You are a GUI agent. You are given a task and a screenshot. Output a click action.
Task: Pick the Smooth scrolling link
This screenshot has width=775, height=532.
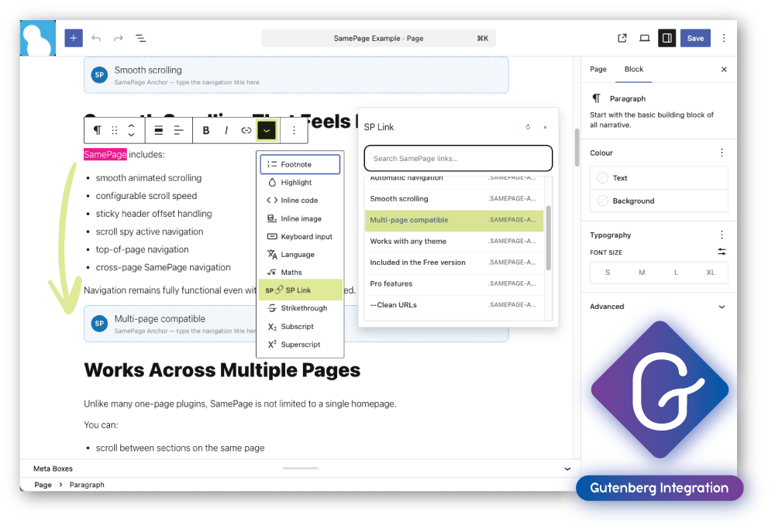coord(453,198)
